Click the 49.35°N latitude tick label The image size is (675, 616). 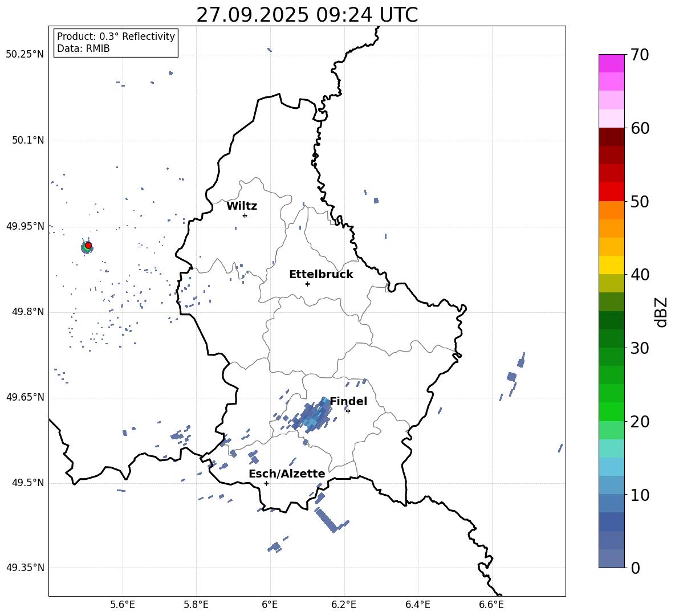[25, 568]
